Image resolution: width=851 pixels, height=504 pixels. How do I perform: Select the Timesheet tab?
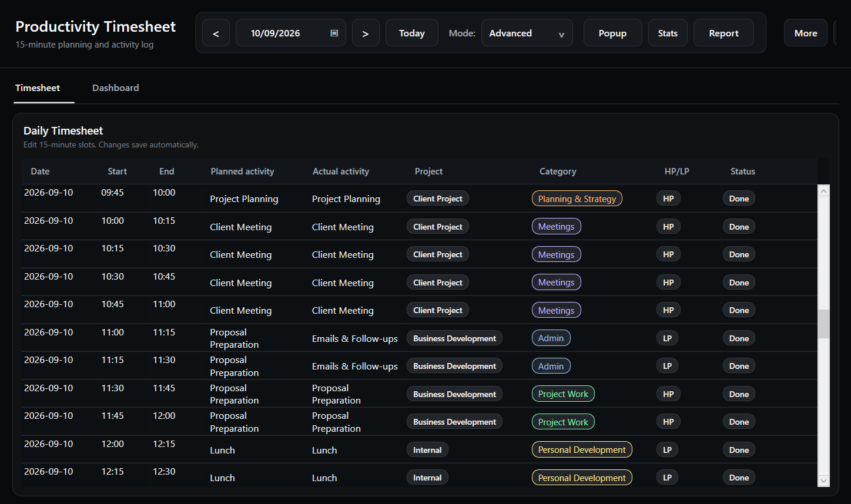click(x=38, y=88)
